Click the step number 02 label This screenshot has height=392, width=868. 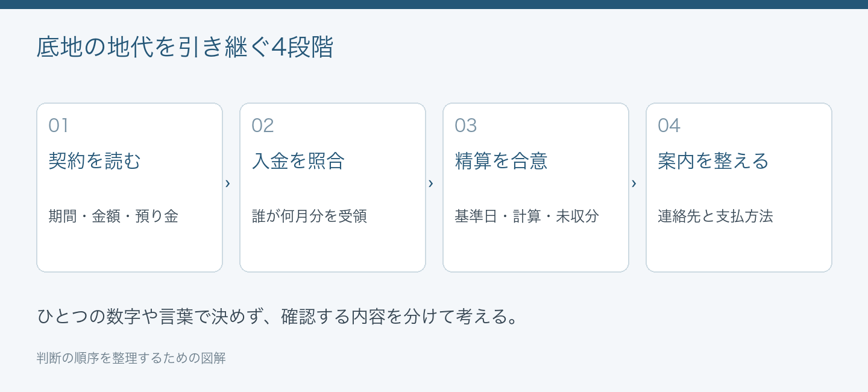click(263, 125)
